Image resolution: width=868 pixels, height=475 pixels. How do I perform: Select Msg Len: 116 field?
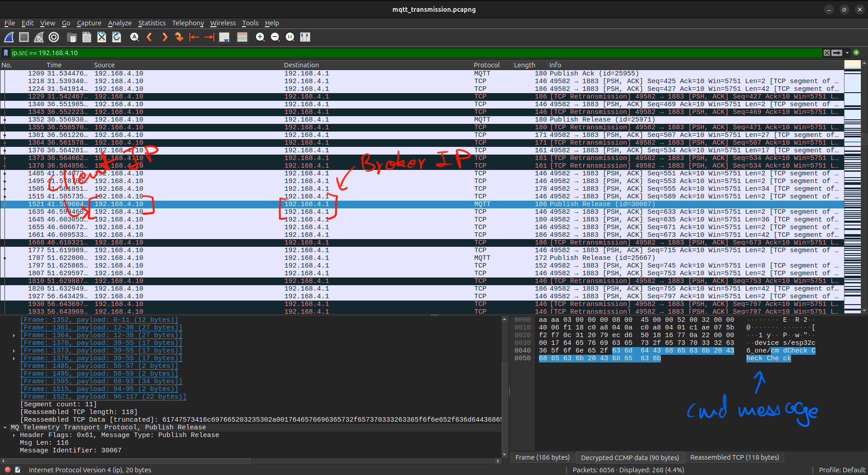click(x=44, y=443)
